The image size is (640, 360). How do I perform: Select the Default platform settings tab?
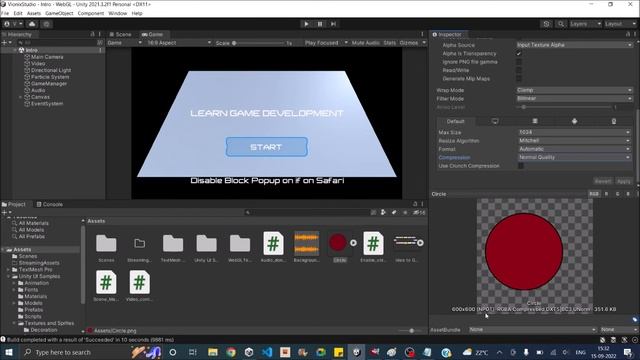click(x=456, y=121)
